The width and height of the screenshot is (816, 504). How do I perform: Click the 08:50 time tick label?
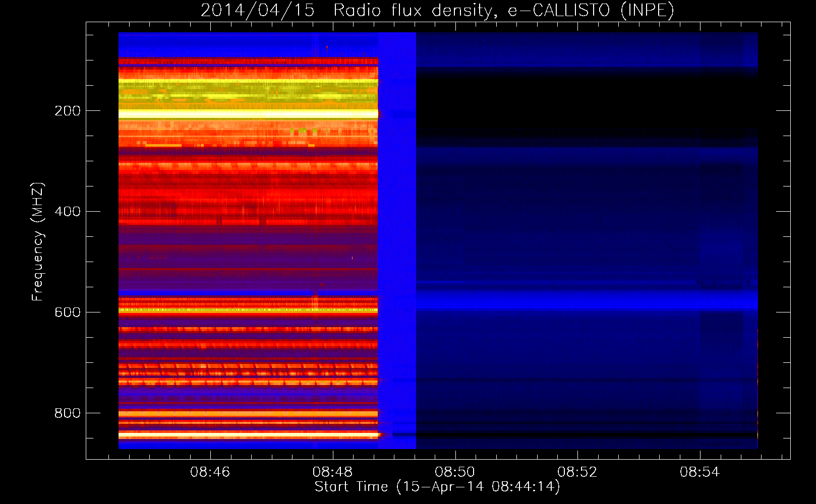pyautogui.click(x=455, y=472)
